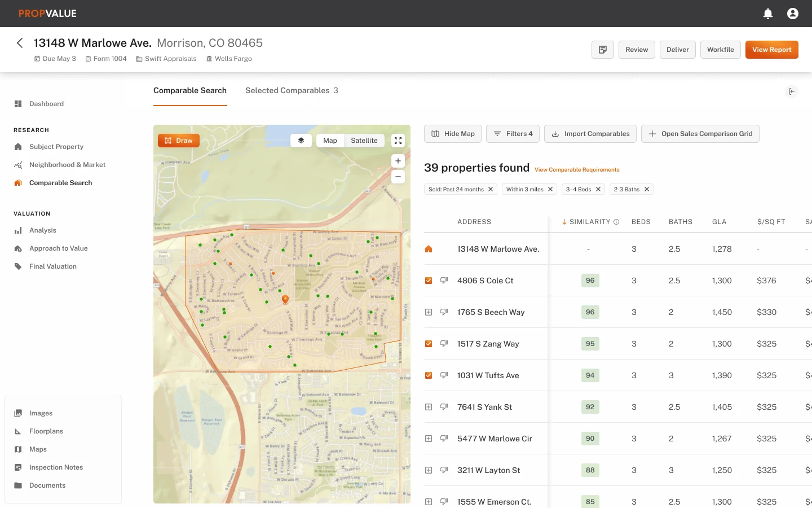Activate the Draw tool on the map
The width and height of the screenshot is (812, 508).
click(x=179, y=141)
